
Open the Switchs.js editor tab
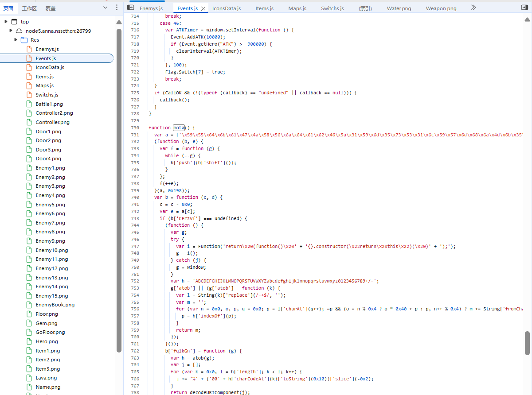pyautogui.click(x=332, y=8)
